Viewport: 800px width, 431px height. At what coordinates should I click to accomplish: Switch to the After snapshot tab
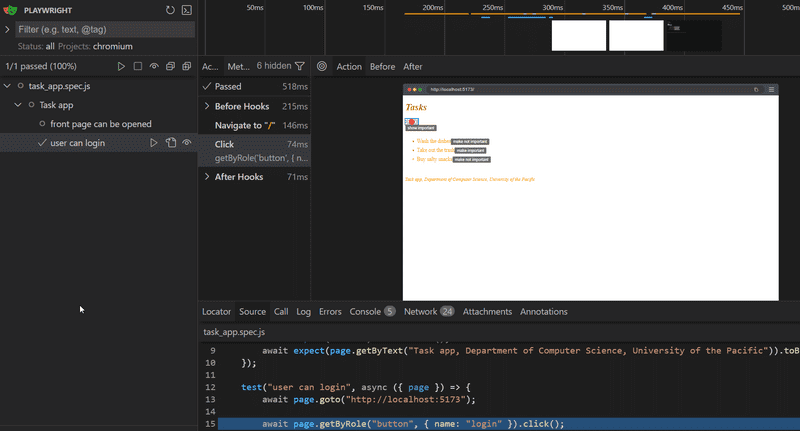click(x=412, y=66)
